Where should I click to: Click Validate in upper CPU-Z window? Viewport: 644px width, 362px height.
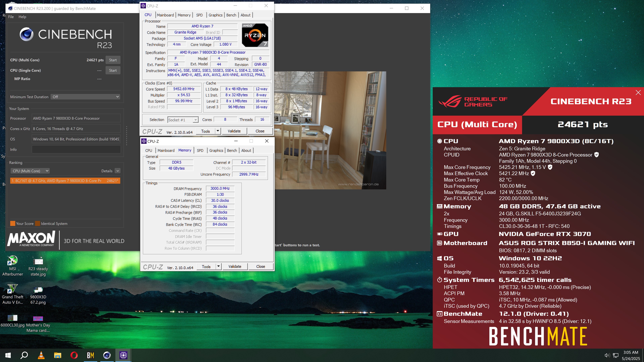point(234,131)
